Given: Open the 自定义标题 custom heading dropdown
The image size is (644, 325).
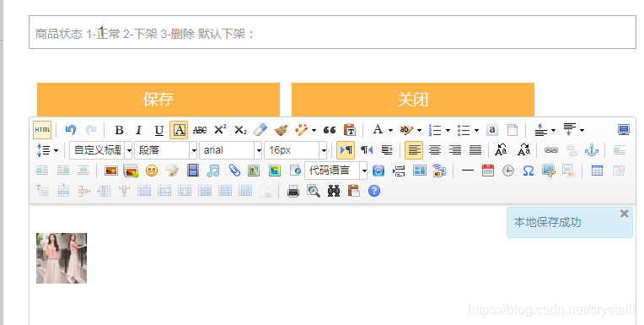Looking at the screenshot, I should click(x=100, y=150).
